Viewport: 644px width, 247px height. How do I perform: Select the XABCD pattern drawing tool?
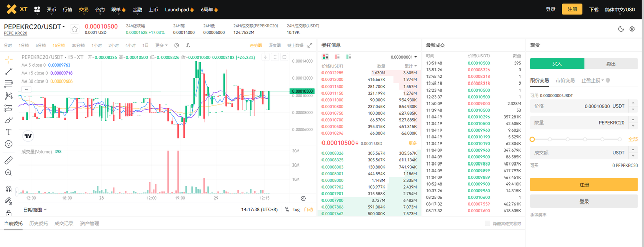(x=8, y=96)
